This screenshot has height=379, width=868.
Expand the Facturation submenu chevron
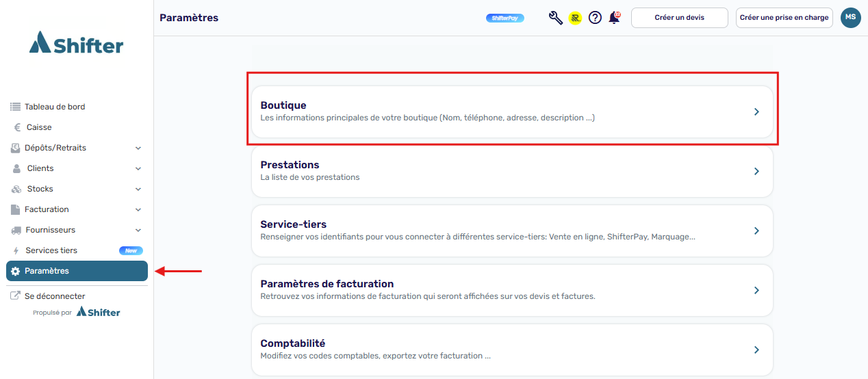138,209
